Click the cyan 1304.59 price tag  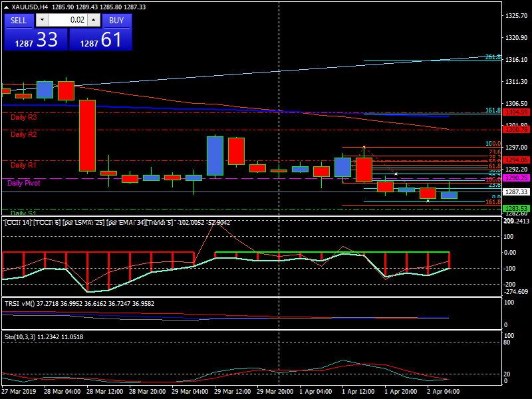point(516,112)
